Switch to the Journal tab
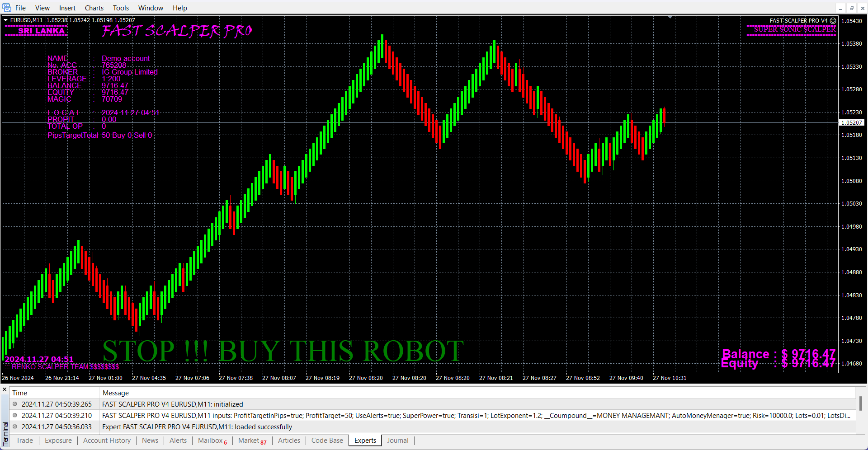The width and height of the screenshot is (868, 450). point(397,441)
